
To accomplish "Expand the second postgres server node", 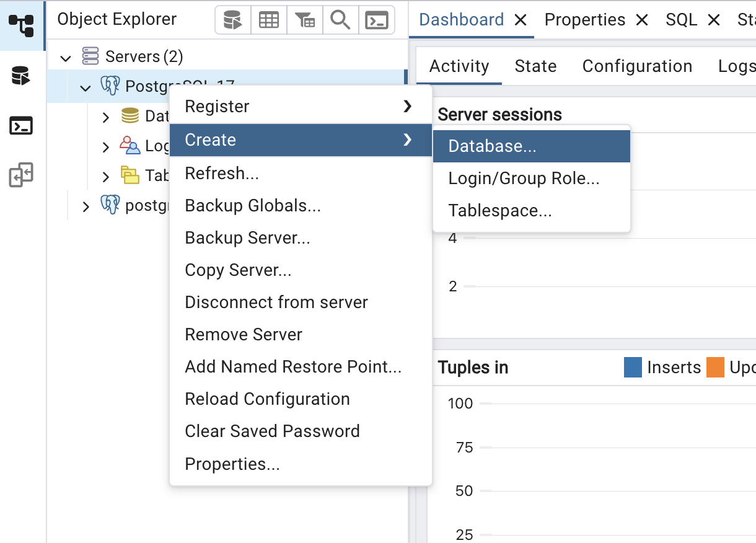I will pos(86,206).
